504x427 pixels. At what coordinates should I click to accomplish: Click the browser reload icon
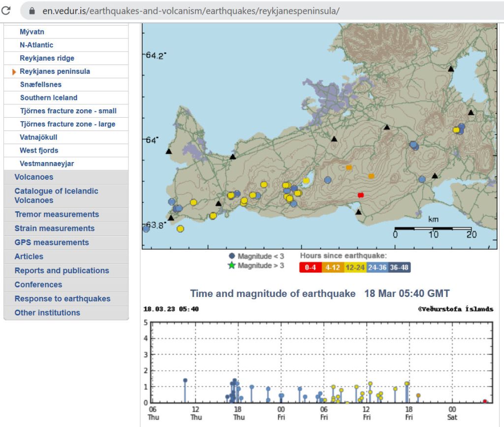tap(6, 10)
